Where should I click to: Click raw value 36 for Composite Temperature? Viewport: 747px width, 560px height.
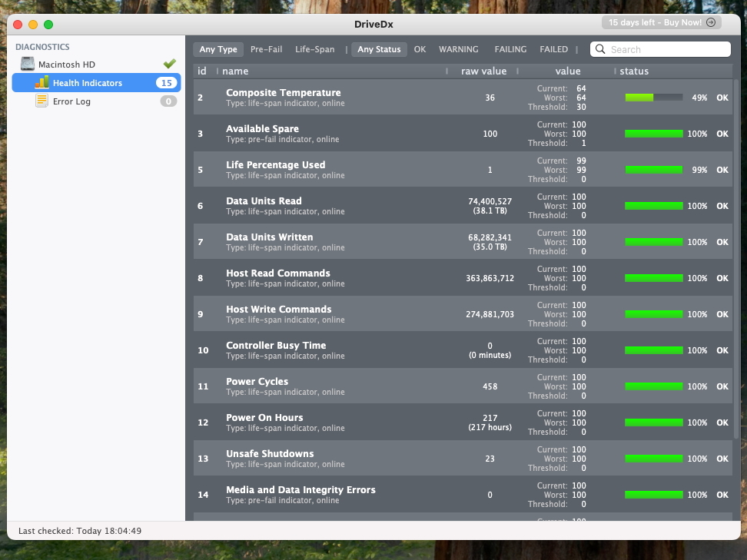490,98
